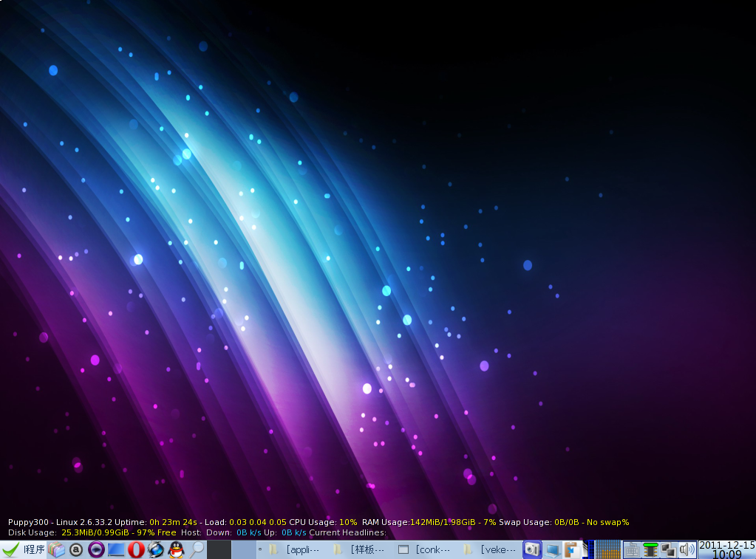The width and height of the screenshot is (756, 559).
Task: Click the '142MiB/1.98GiB - 7%' RAM value
Action: (x=453, y=522)
